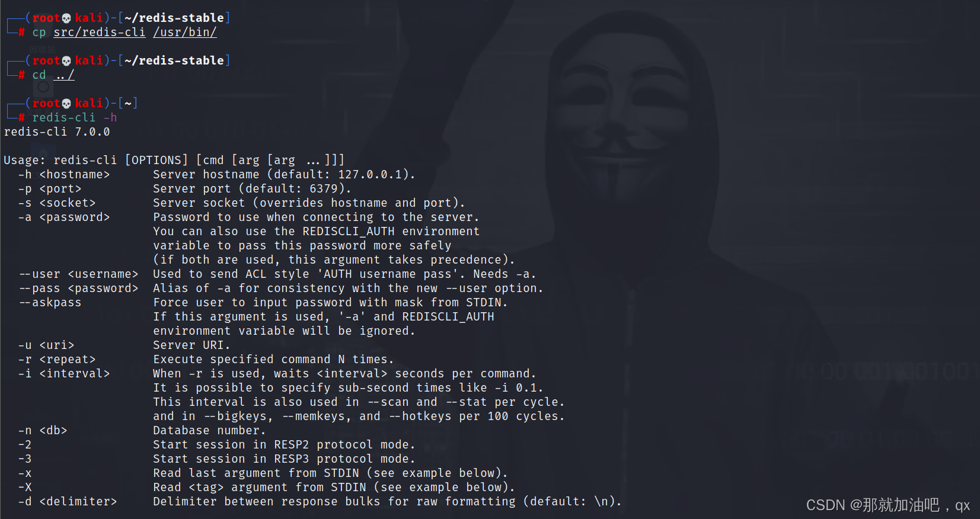
Task: Click the skull icon in the cd prompt
Action: pos(66,61)
